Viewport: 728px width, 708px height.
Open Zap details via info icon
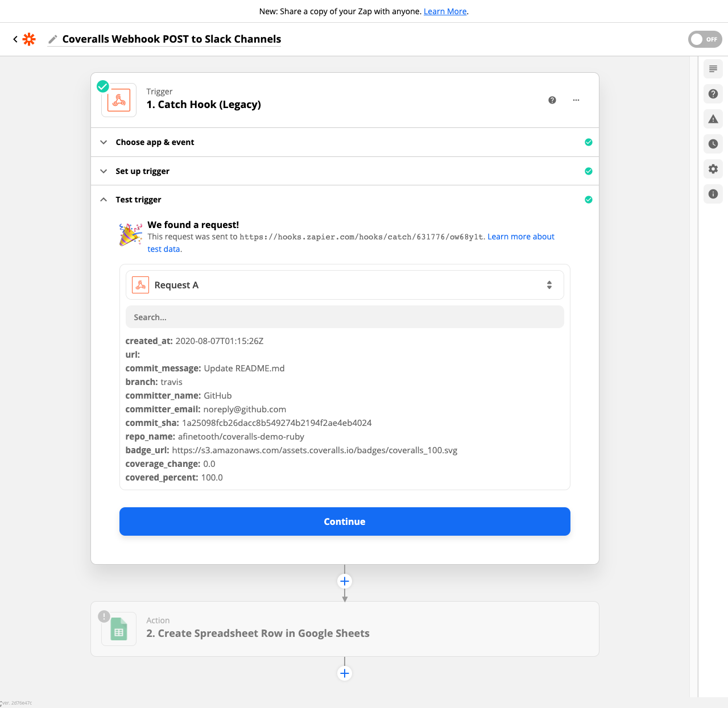[713, 194]
